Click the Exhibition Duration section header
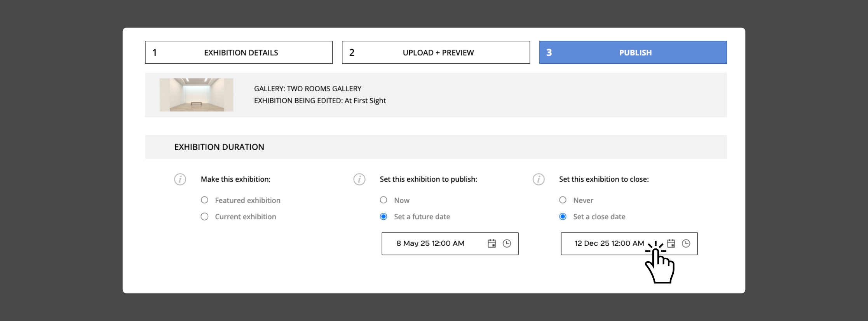 [436, 147]
